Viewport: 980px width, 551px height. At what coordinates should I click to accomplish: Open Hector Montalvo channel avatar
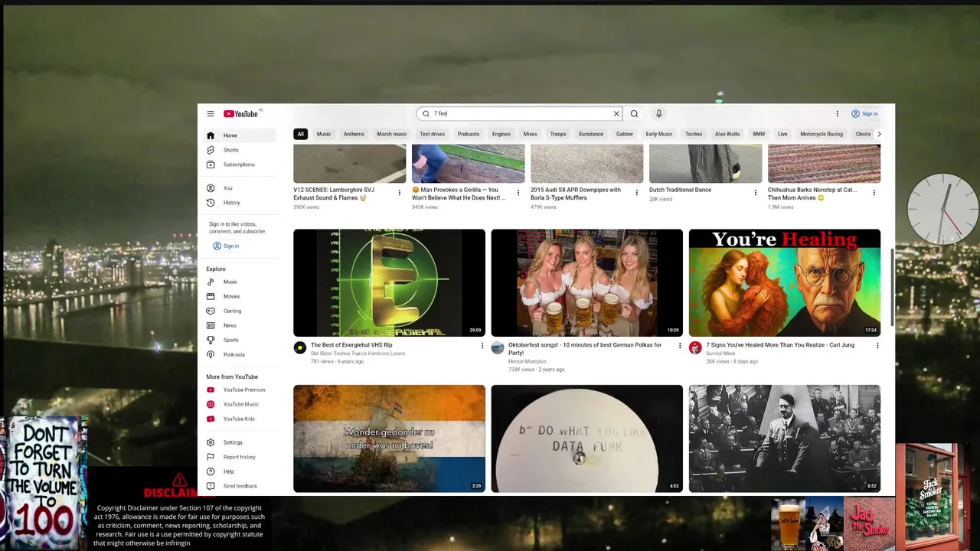tap(498, 348)
